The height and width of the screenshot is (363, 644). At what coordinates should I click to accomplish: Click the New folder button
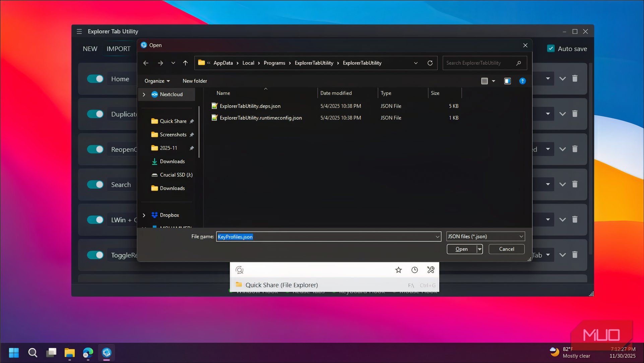[x=195, y=81]
